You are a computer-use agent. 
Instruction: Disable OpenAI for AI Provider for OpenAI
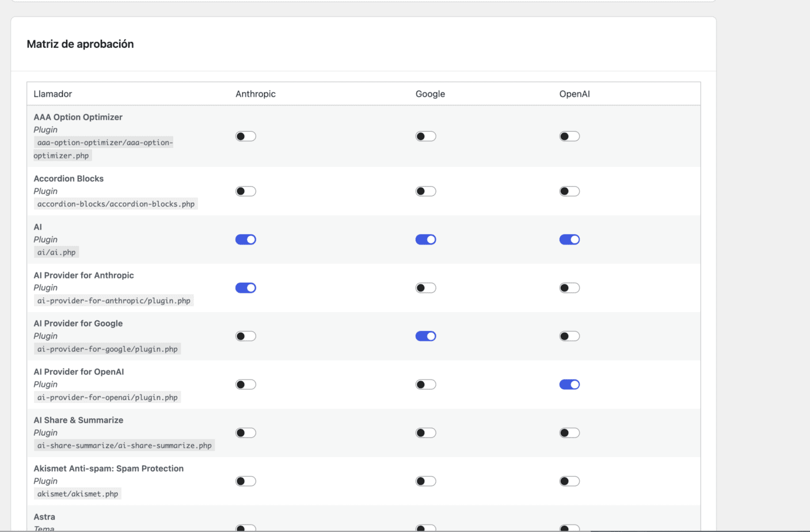coord(569,385)
